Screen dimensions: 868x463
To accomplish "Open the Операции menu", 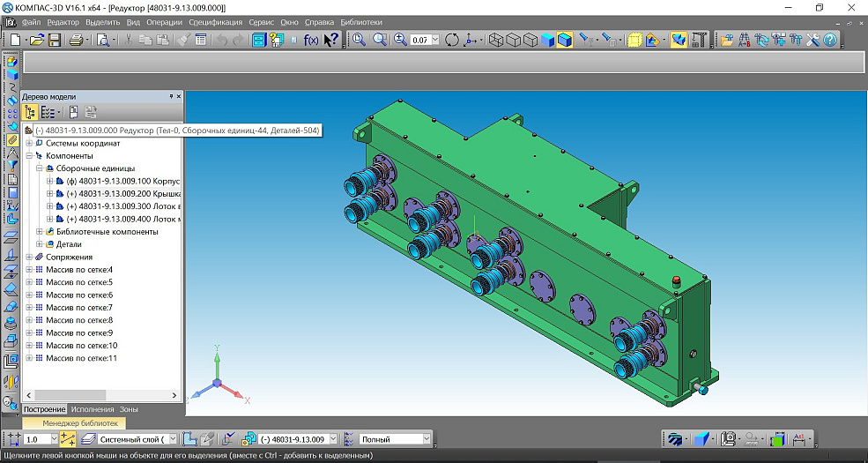I will click(x=164, y=21).
